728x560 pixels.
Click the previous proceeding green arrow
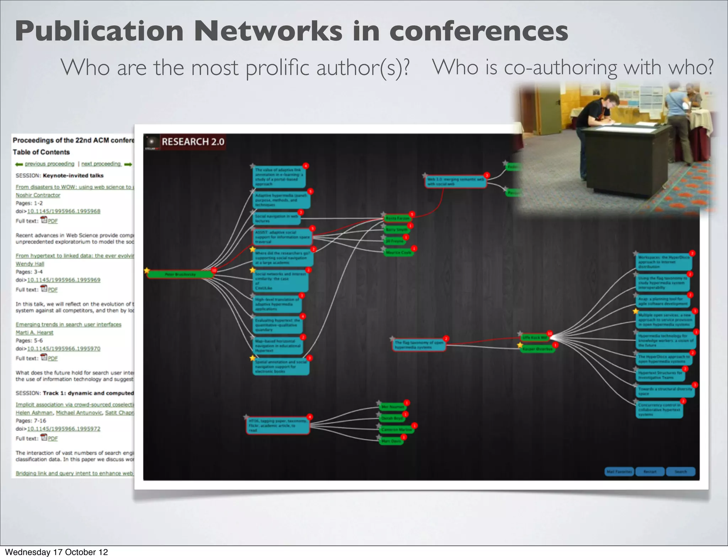19,164
